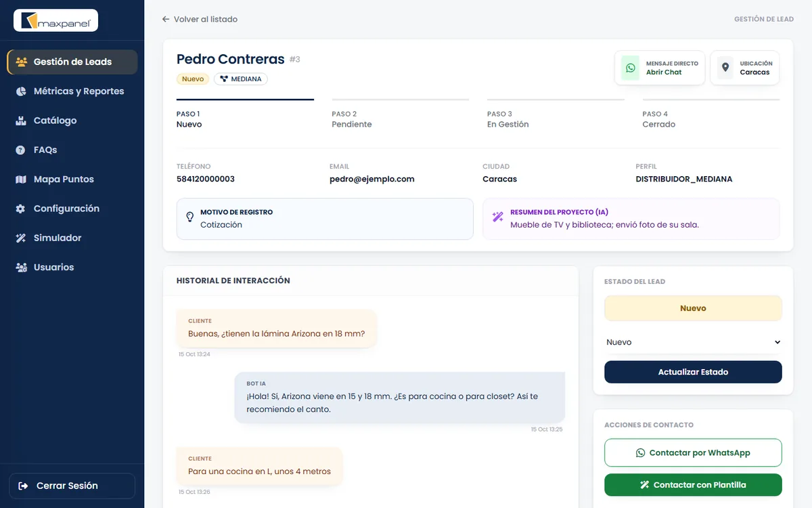Click the back arrow beside Volver al listado
This screenshot has width=812, height=508.
tap(166, 19)
